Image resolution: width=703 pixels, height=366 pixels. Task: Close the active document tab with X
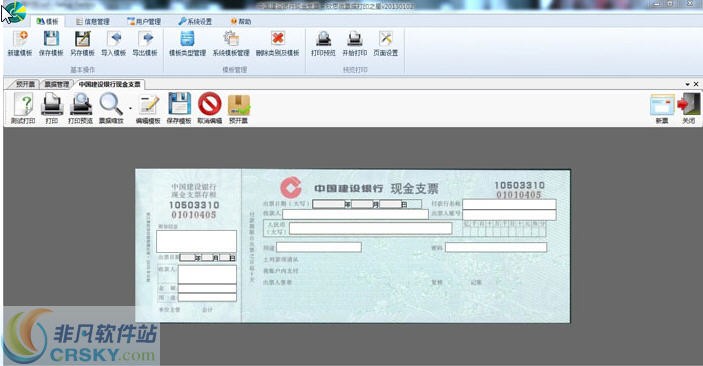click(x=696, y=84)
